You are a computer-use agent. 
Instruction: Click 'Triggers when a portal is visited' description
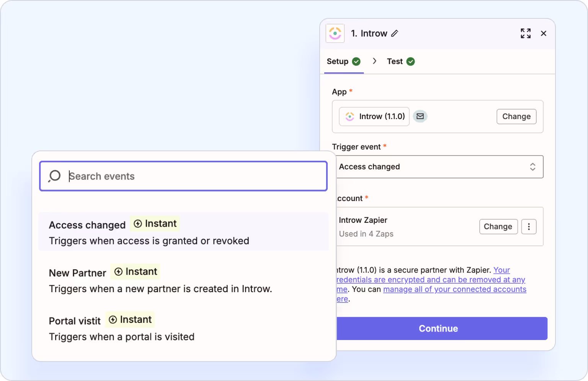pyautogui.click(x=122, y=337)
